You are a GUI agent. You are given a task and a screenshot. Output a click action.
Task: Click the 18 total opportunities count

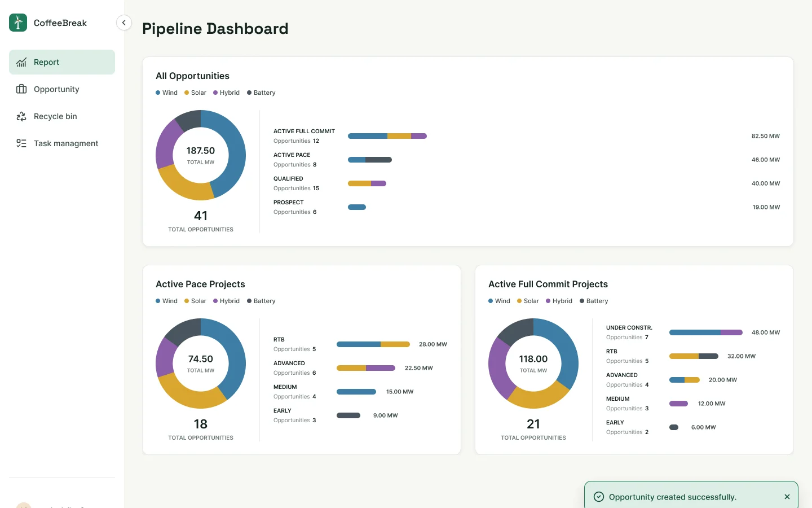click(201, 424)
